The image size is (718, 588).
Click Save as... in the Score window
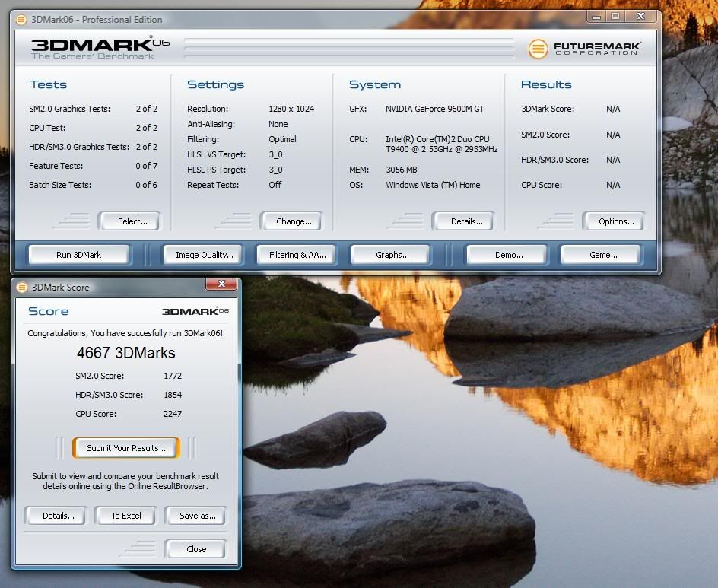pyautogui.click(x=196, y=516)
